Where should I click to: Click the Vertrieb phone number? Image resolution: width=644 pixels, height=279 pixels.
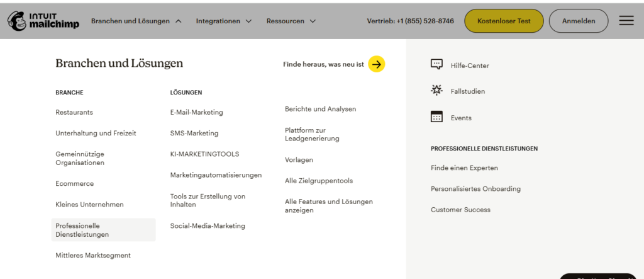(411, 21)
